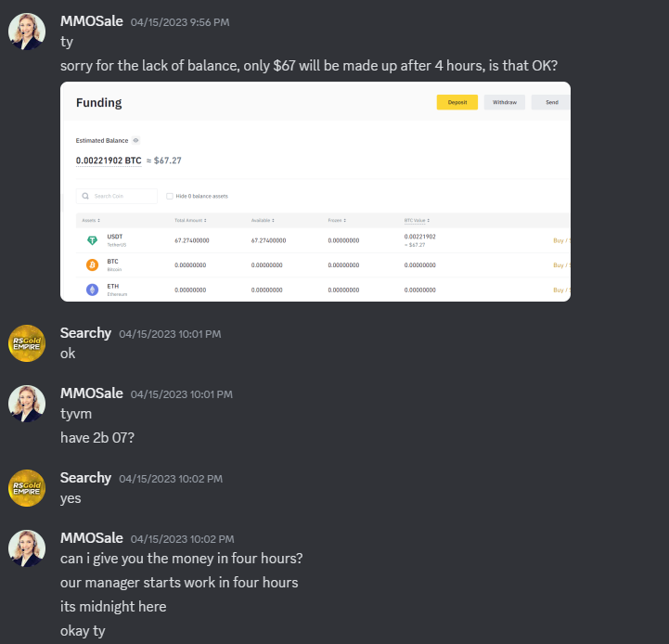
Task: Sort by the Total Amount column header
Action: pos(190,220)
